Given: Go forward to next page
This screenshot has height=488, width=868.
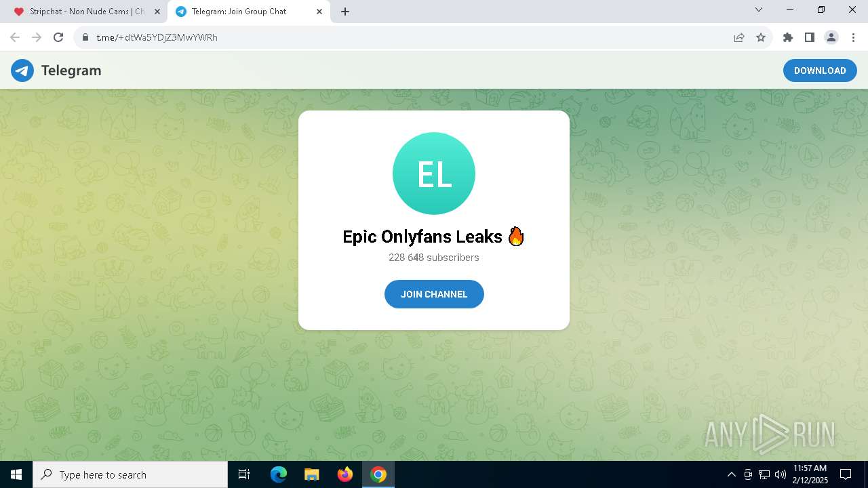Looking at the screenshot, I should 37,37.
